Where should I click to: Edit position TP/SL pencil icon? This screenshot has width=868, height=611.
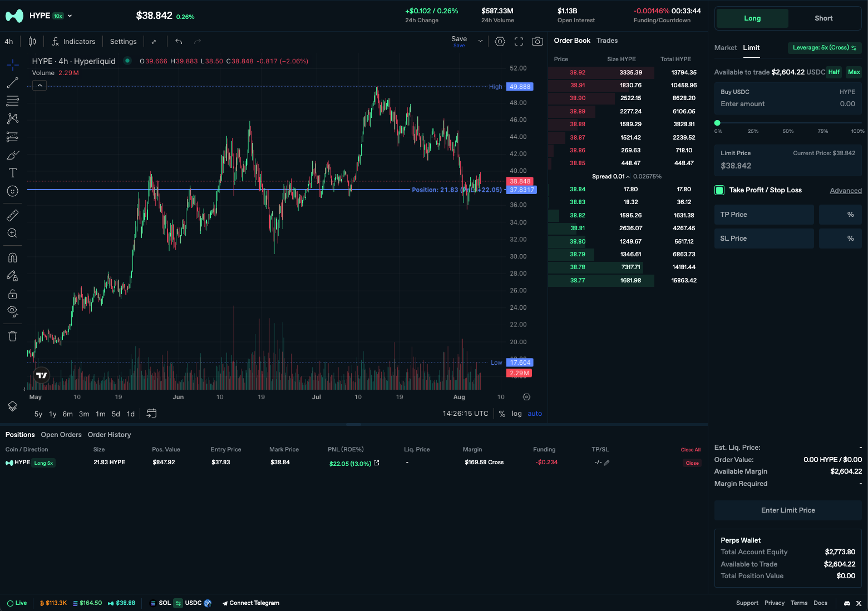pos(606,463)
